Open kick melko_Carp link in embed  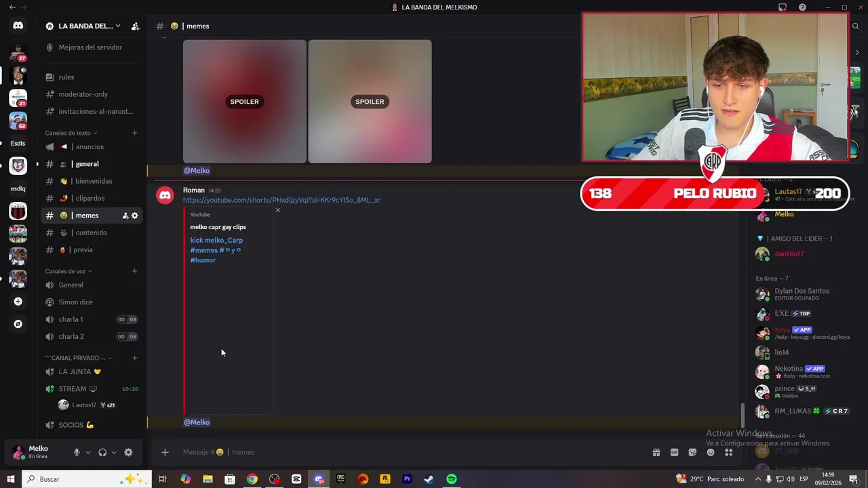pyautogui.click(x=216, y=240)
